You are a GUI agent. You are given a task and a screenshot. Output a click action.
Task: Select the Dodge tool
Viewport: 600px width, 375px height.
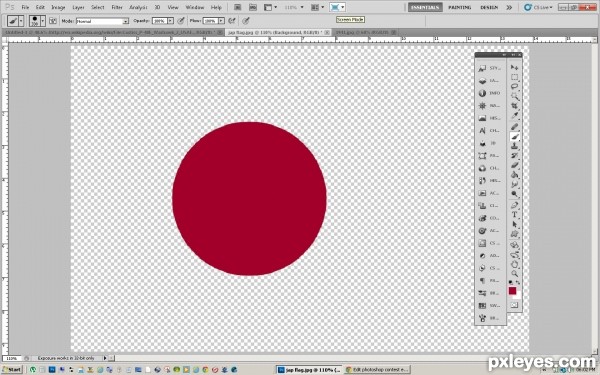514,194
